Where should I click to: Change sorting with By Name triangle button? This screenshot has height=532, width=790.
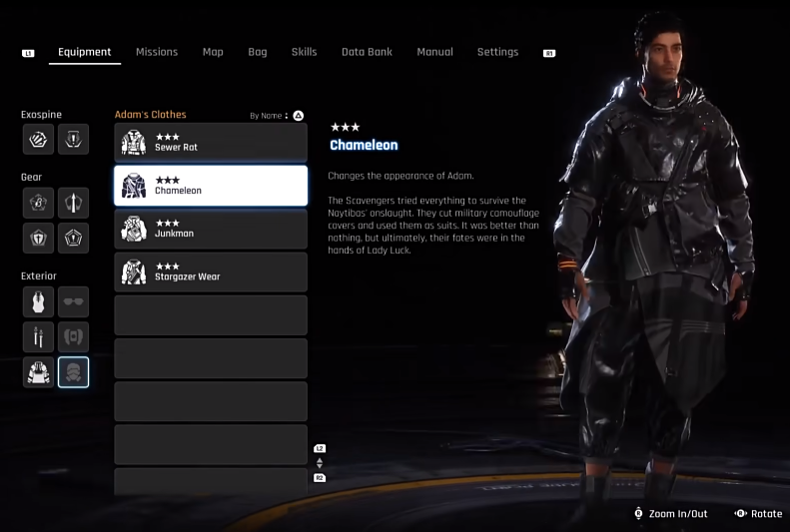pos(299,116)
